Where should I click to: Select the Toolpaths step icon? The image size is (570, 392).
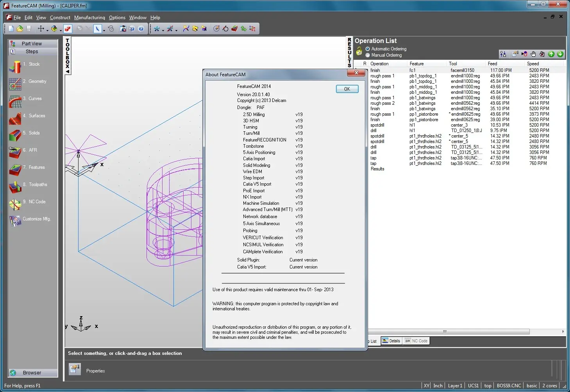click(15, 187)
